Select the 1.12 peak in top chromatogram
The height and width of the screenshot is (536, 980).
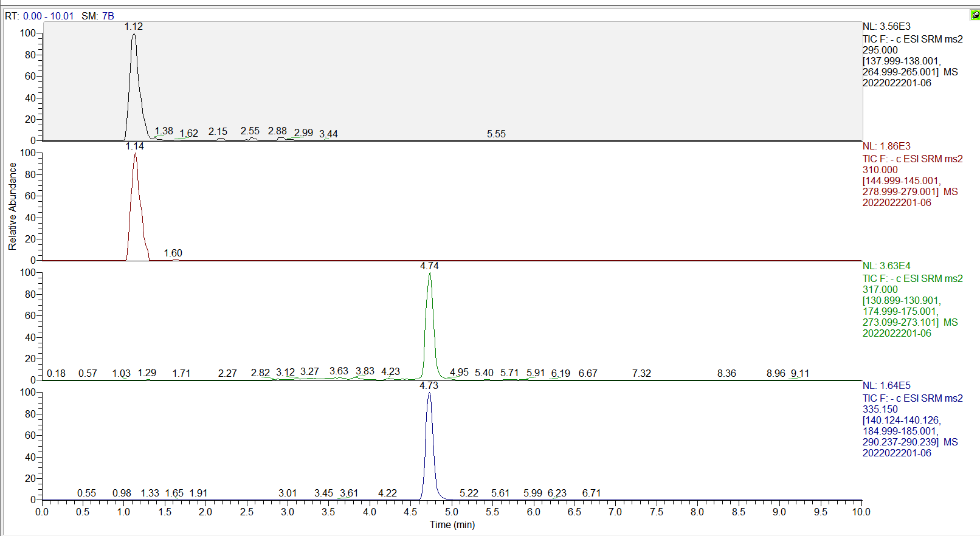pos(134,34)
